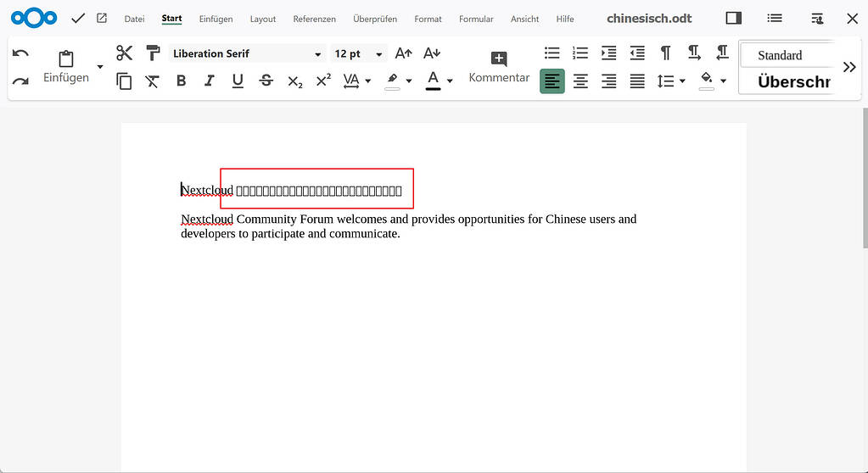The image size is (868, 473).
Task: Open the highlight color dropdown arrow
Action: (409, 81)
